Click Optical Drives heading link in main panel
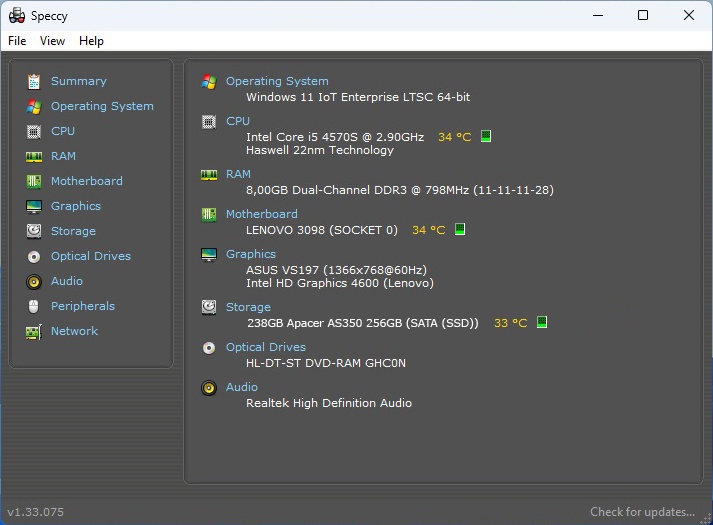This screenshot has height=525, width=713. [x=266, y=348]
